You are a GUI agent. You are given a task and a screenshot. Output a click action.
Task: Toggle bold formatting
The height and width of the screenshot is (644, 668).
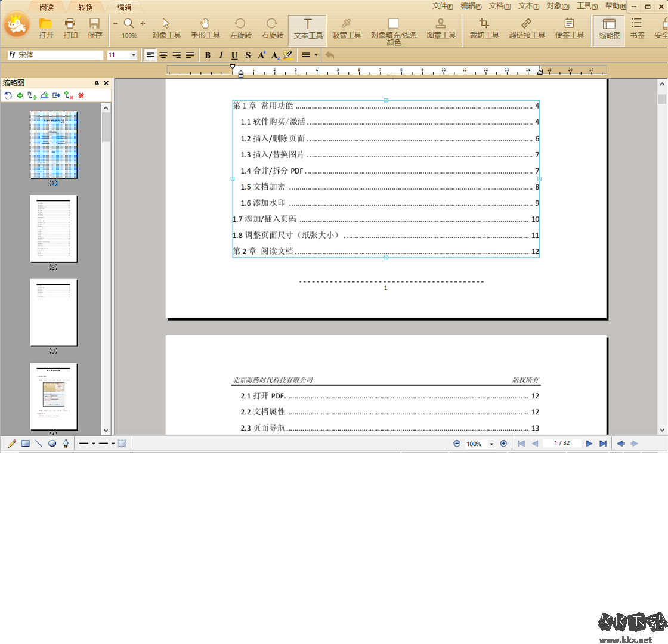click(x=208, y=55)
